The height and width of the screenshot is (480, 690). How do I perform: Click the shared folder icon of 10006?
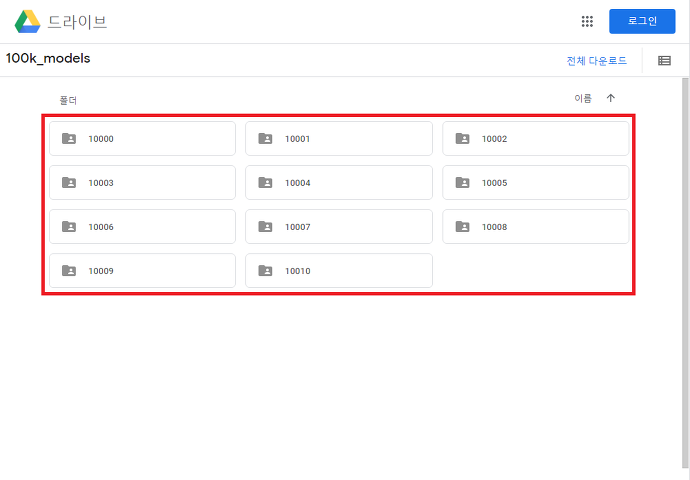[69, 227]
